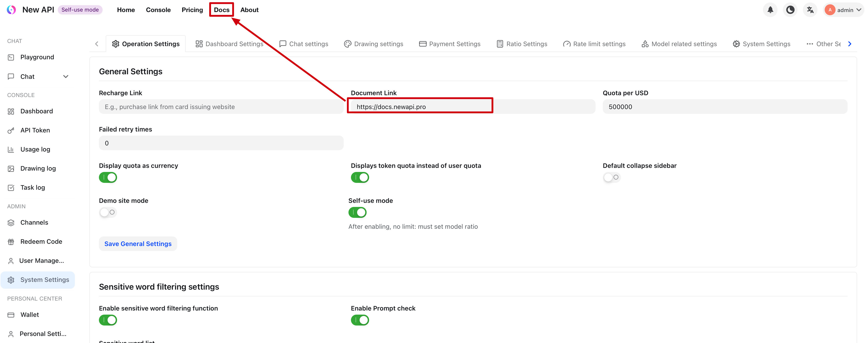Screen dimensions: 868x343
Task: Open Redeem Code gift icon item
Action: coord(41,241)
